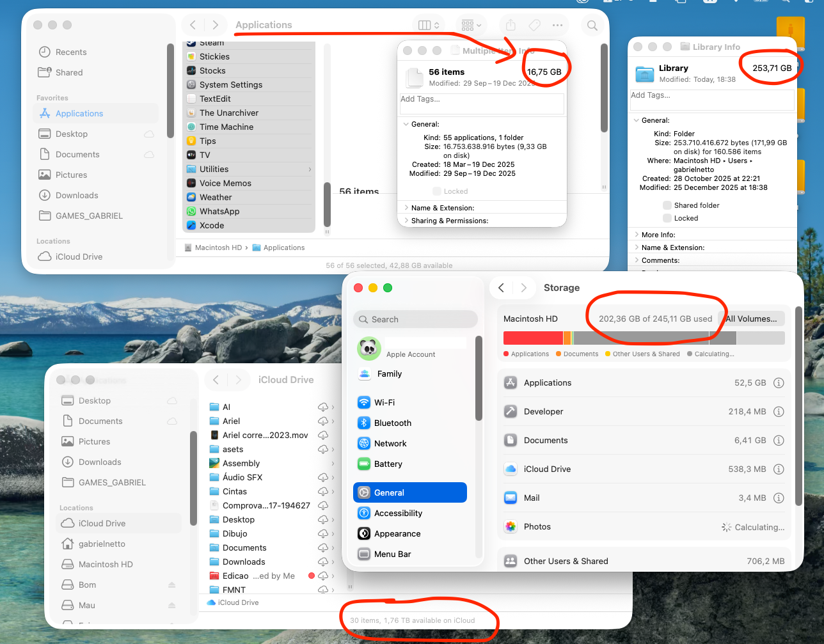Select gabrielnetto in the iCloud Drive window sidebar
Screen dimensions: 824x644
click(119, 544)
